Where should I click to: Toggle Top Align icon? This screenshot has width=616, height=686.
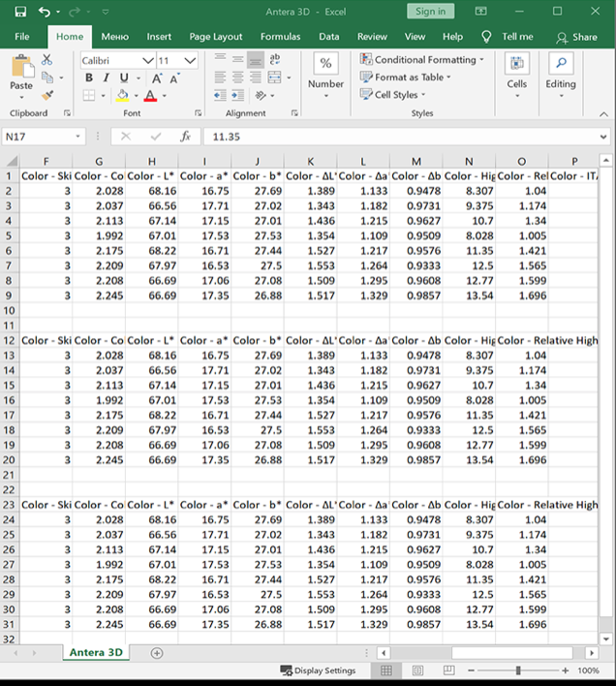(x=220, y=59)
